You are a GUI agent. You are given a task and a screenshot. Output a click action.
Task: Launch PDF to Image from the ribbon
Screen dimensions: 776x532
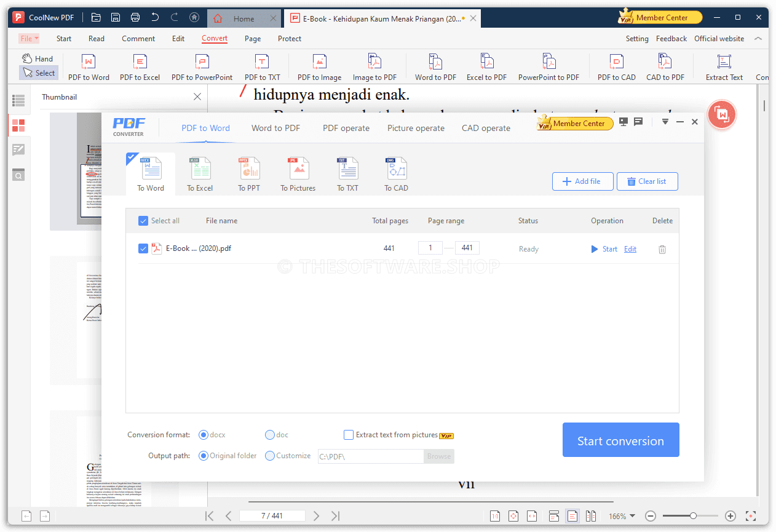pyautogui.click(x=319, y=67)
